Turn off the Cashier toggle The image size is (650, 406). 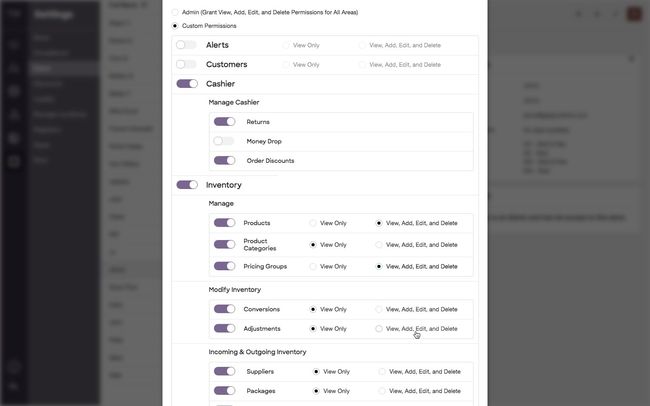[x=187, y=84]
